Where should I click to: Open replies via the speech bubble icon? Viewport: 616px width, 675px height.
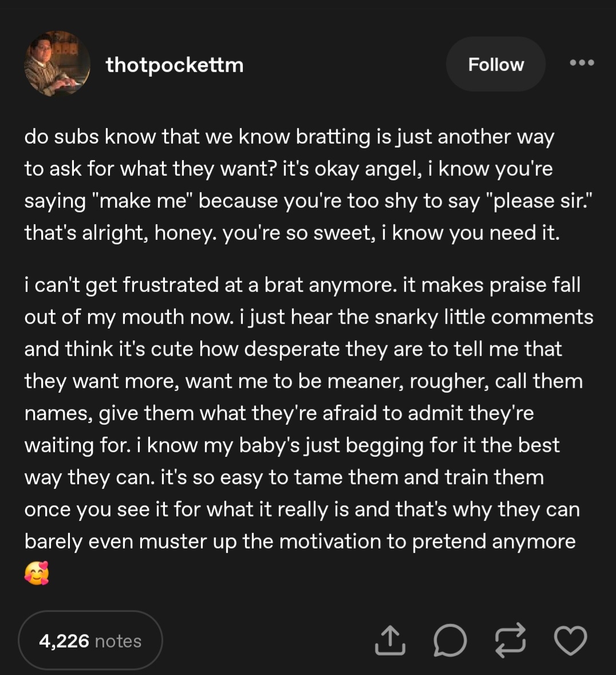click(x=449, y=641)
